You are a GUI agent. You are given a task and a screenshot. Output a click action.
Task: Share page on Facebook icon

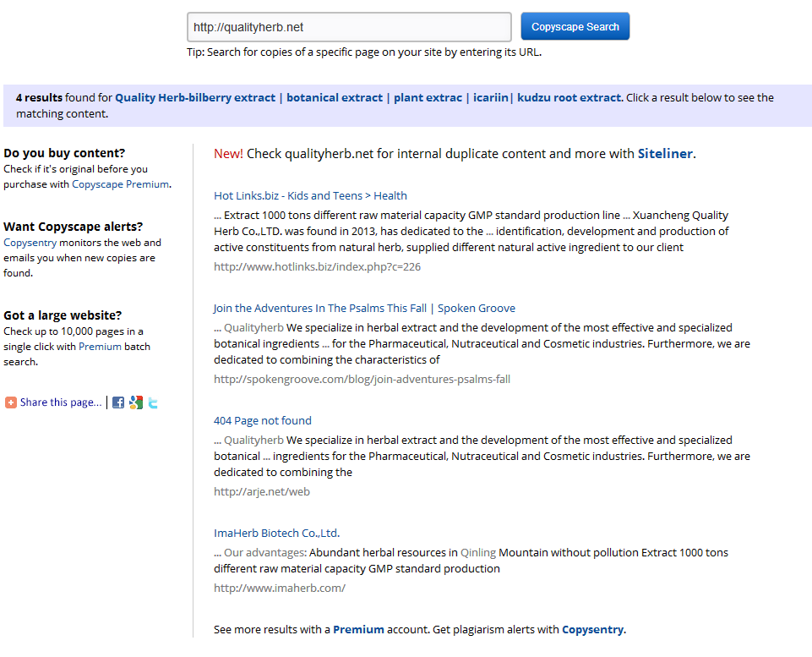pyautogui.click(x=118, y=402)
